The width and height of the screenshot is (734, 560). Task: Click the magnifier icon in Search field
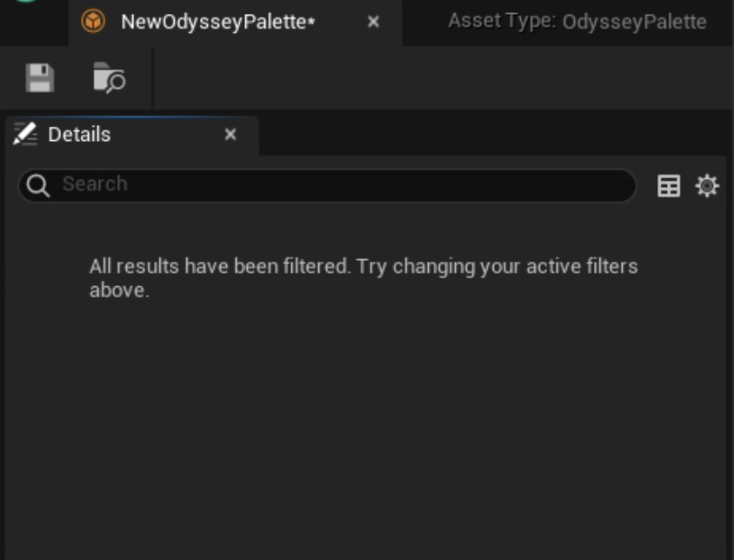pyautogui.click(x=38, y=185)
